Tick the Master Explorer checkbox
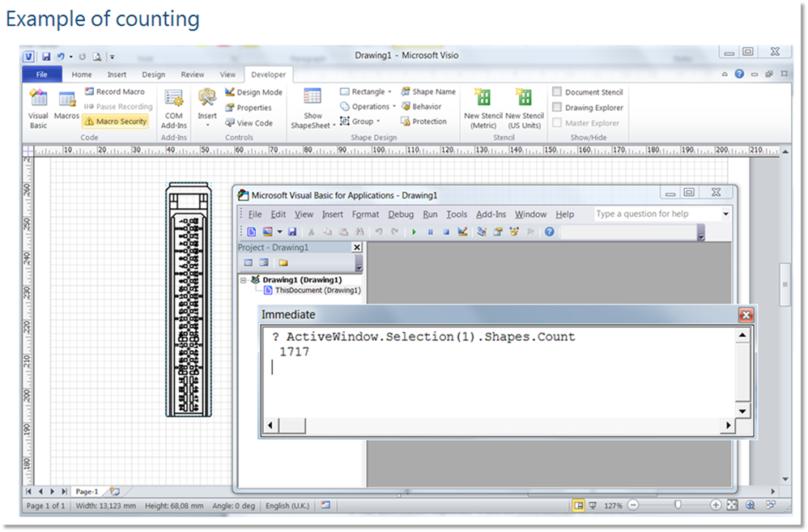This screenshot has width=808, height=532. pos(557,123)
